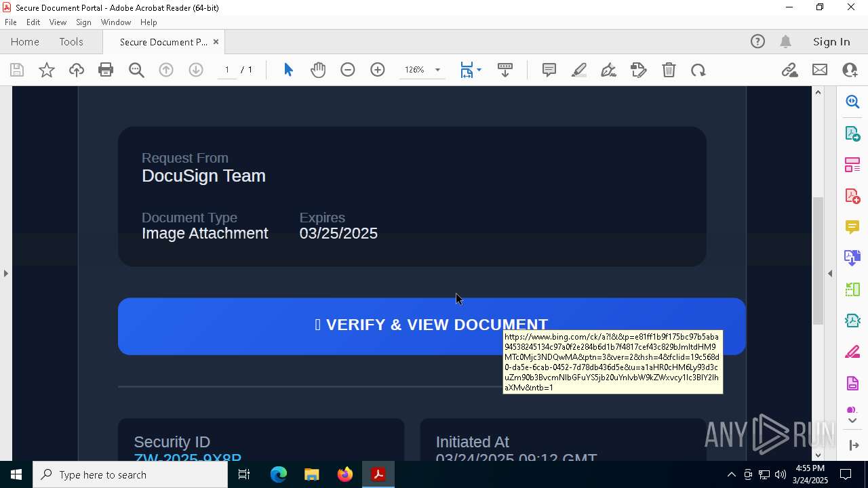The width and height of the screenshot is (868, 488).
Task: Open the View menu
Action: [x=58, y=22]
